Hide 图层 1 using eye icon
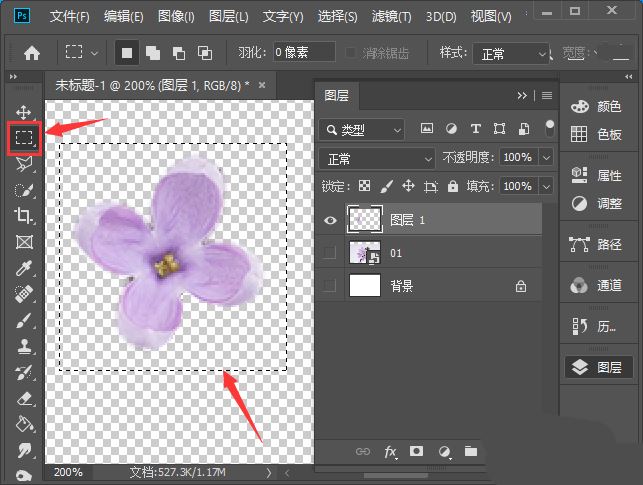This screenshot has height=485, width=643. click(330, 219)
